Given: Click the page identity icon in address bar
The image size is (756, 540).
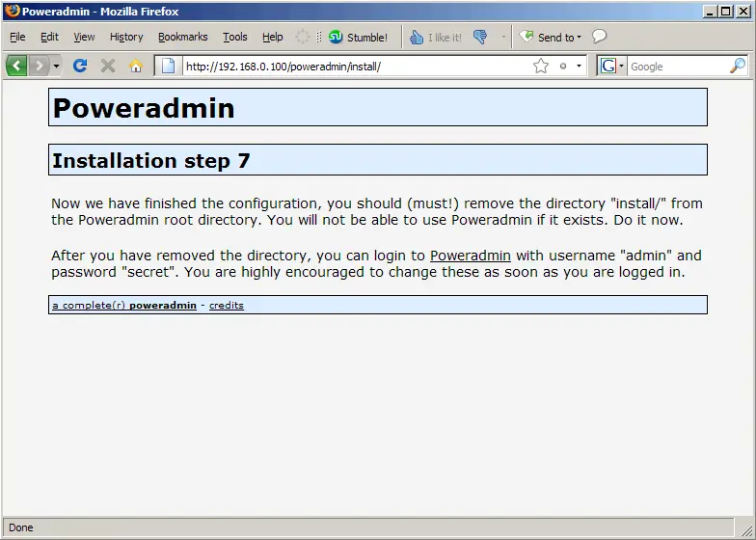Looking at the screenshot, I should (168, 66).
